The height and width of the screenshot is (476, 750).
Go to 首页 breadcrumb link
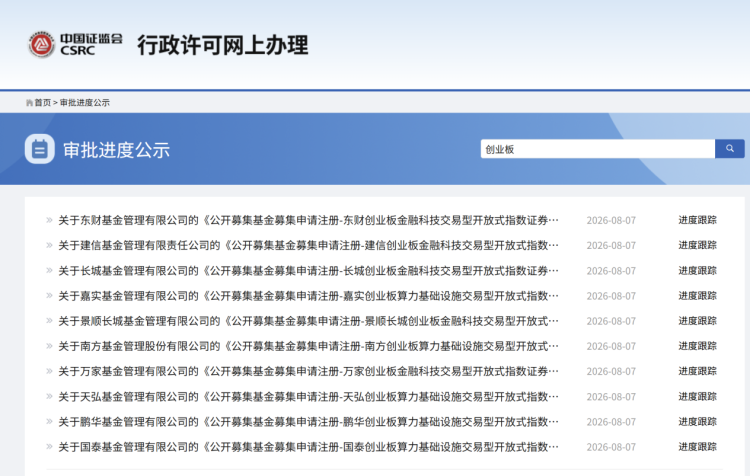[x=43, y=103]
